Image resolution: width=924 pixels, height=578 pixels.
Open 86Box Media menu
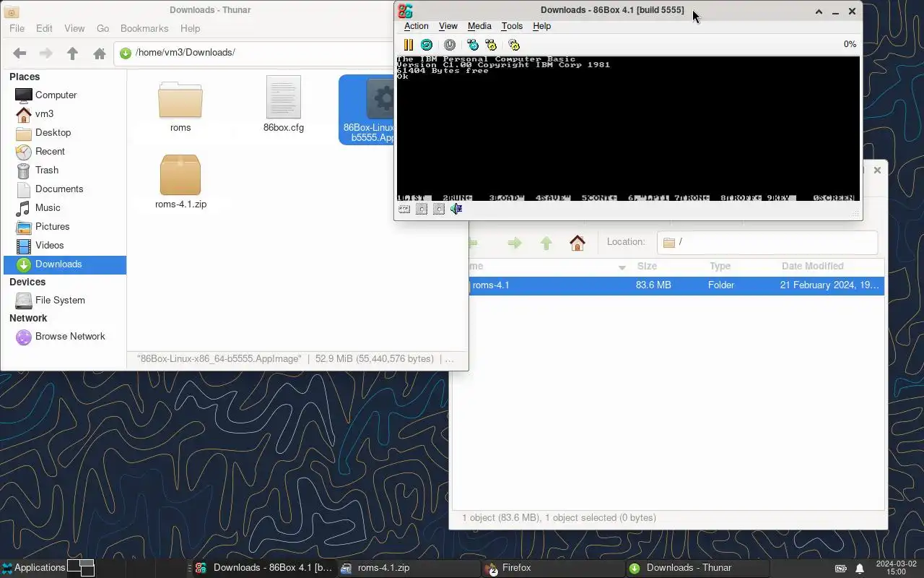pos(479,26)
